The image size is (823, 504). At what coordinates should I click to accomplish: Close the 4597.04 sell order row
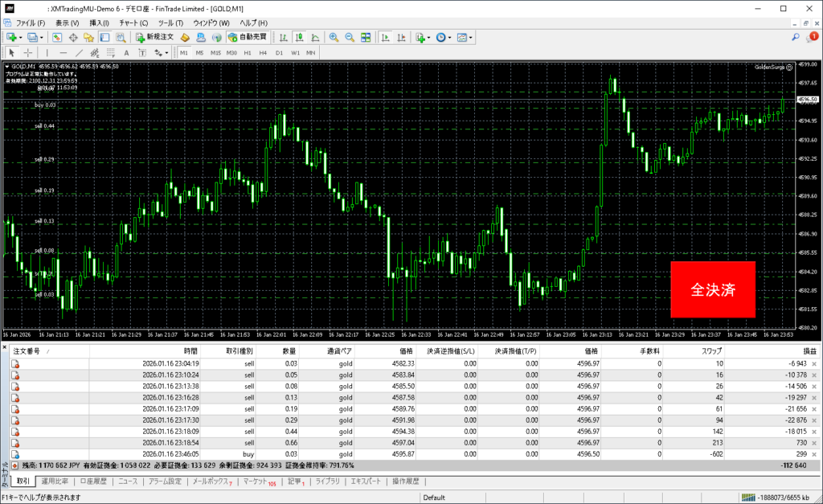[814, 442]
